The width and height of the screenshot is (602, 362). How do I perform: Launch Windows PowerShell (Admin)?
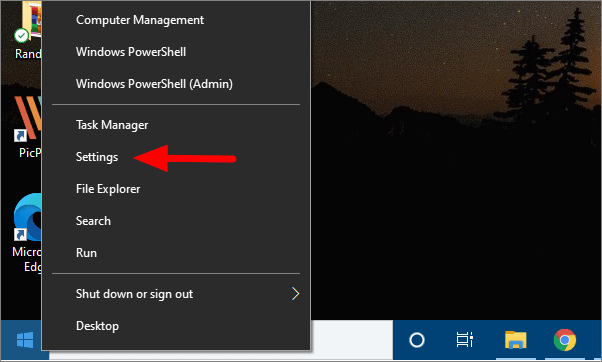(175, 84)
